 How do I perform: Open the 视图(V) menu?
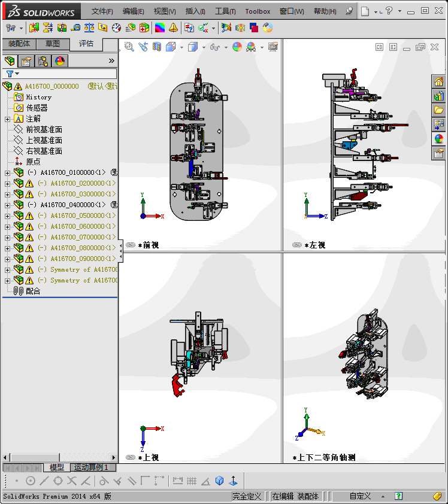click(165, 11)
